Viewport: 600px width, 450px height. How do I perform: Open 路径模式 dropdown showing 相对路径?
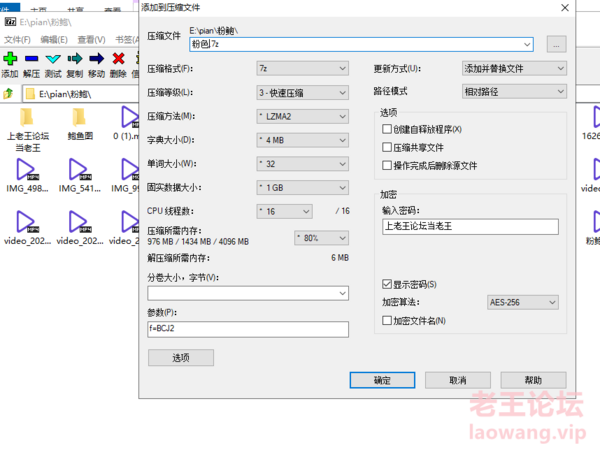click(514, 91)
